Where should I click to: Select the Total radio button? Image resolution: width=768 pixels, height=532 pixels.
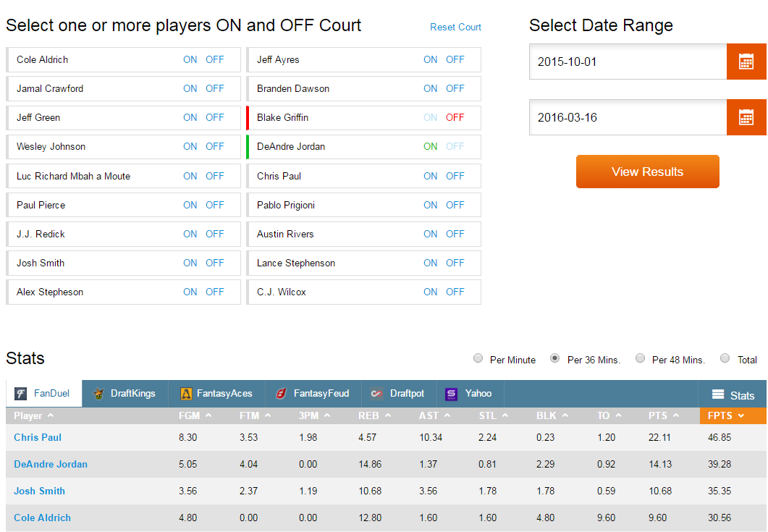[725, 358]
